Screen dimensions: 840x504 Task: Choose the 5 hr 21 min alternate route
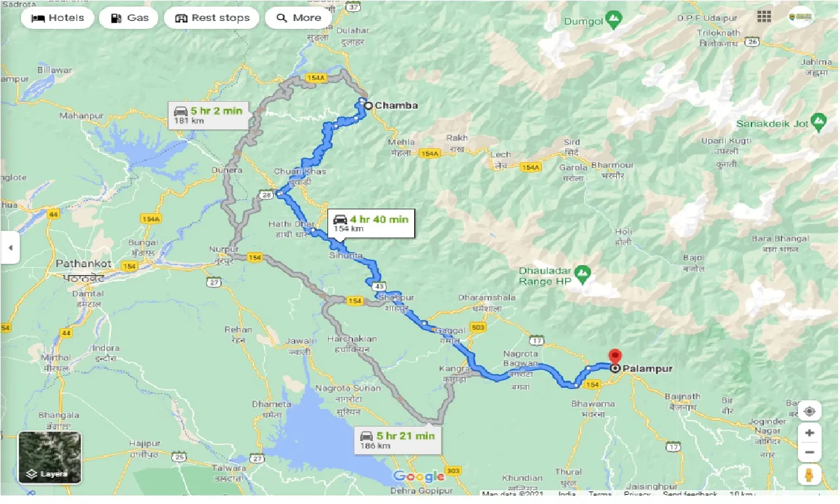coord(398,440)
